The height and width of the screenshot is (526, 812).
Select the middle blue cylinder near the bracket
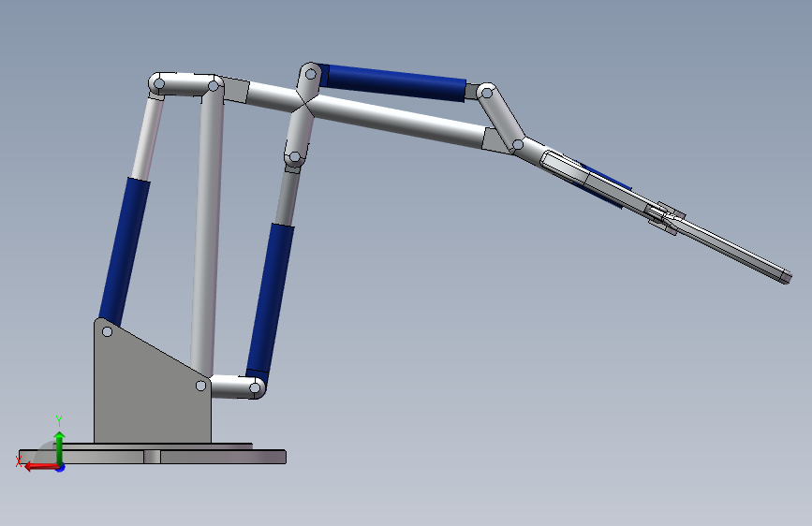(270, 302)
